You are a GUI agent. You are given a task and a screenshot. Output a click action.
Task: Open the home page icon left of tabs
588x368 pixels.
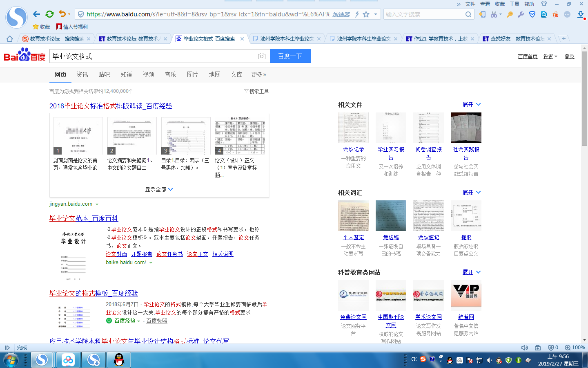[x=10, y=39]
